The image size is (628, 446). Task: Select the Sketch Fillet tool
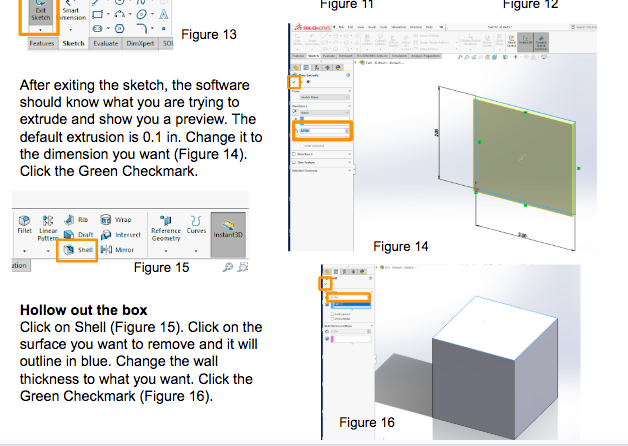pyautogui.click(x=141, y=29)
